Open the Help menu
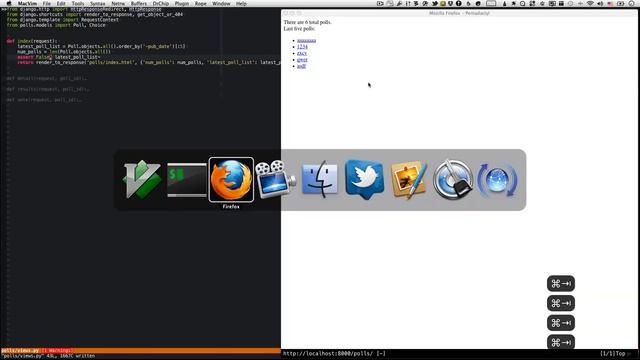This screenshot has width=640, height=360. 241,3
